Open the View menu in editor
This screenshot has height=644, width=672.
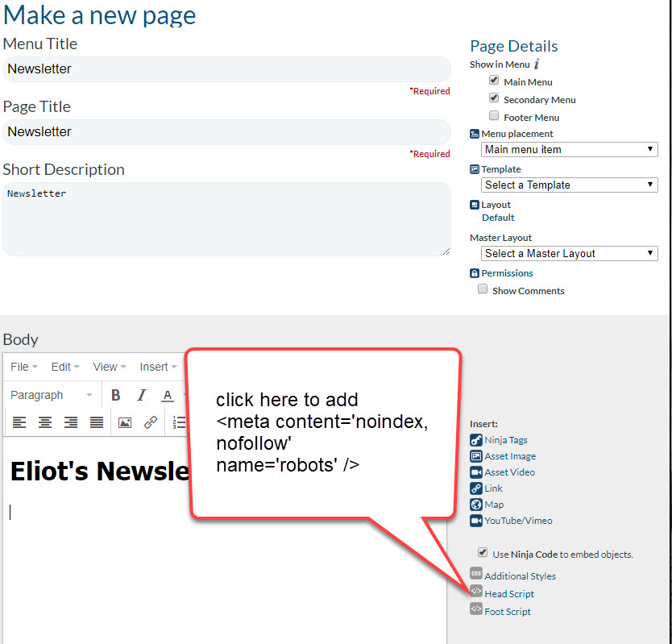(x=110, y=367)
